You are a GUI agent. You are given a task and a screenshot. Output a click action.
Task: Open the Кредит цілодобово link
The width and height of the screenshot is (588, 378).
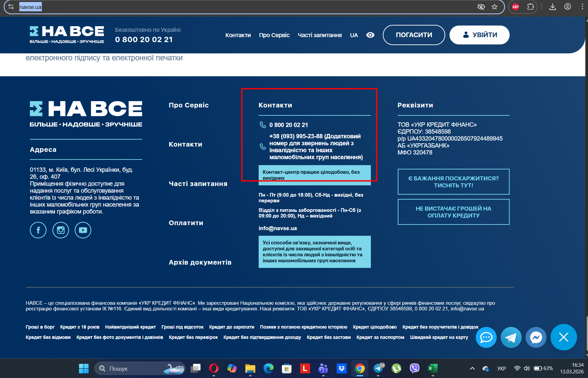tap(375, 327)
